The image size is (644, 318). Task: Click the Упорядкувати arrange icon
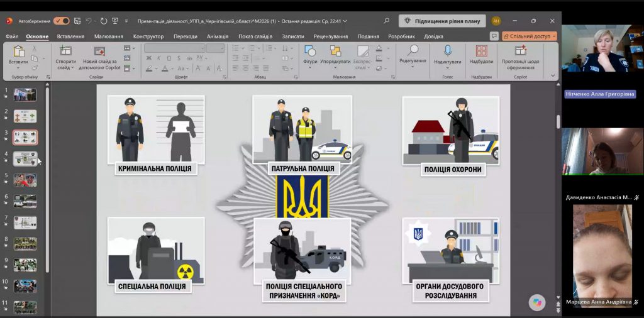pos(336,52)
